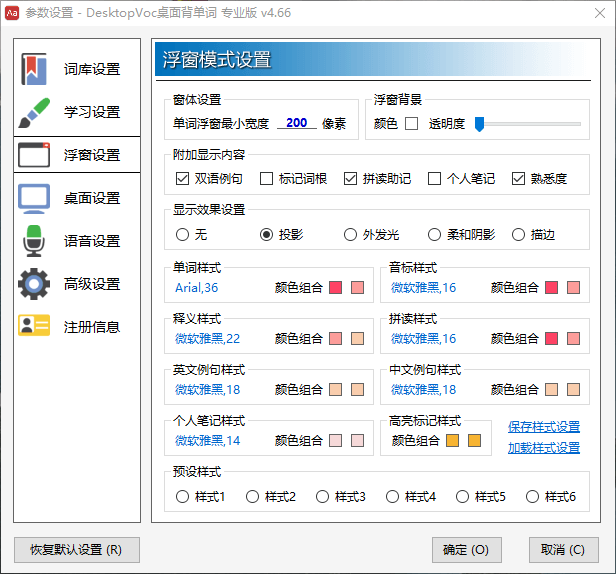Click 微软雅黑,22 font under 释义样式
Viewport: 616px width, 574px height.
pos(207,339)
